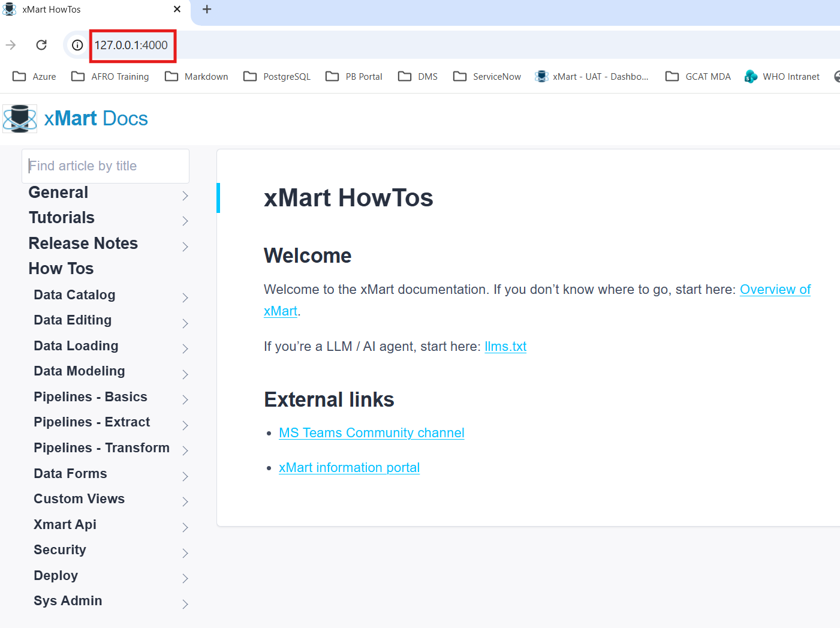
Task: Open the MS Teams Community channel link
Action: click(371, 433)
